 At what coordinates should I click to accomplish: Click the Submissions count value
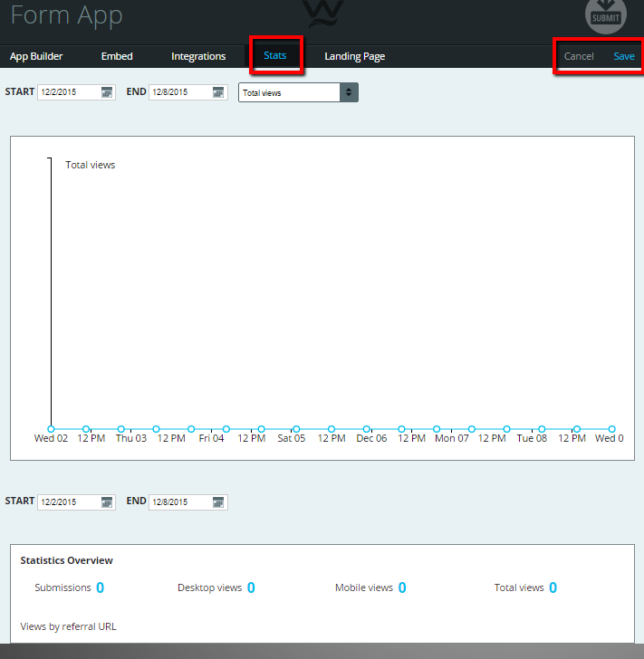click(101, 587)
